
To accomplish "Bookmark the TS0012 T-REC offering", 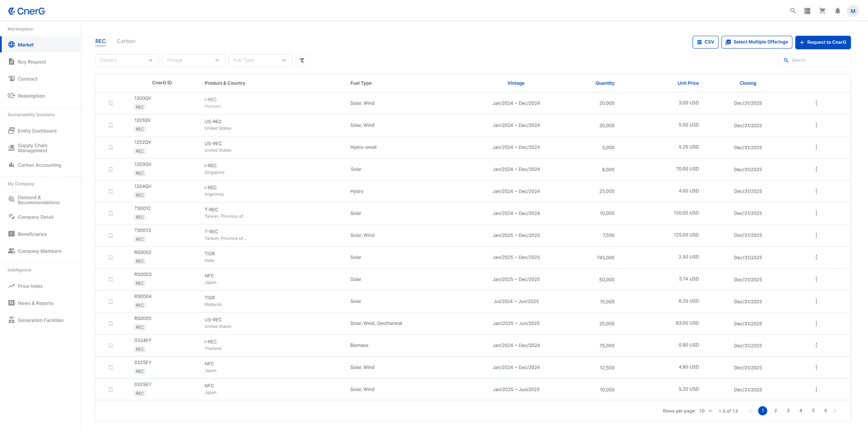I will [x=111, y=213].
